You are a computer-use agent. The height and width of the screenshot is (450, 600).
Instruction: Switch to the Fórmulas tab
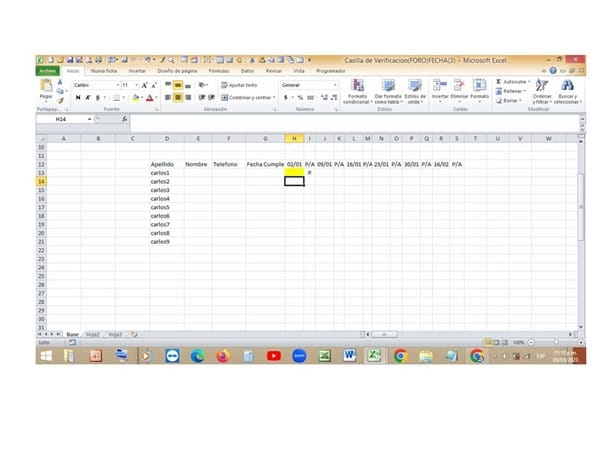point(219,71)
